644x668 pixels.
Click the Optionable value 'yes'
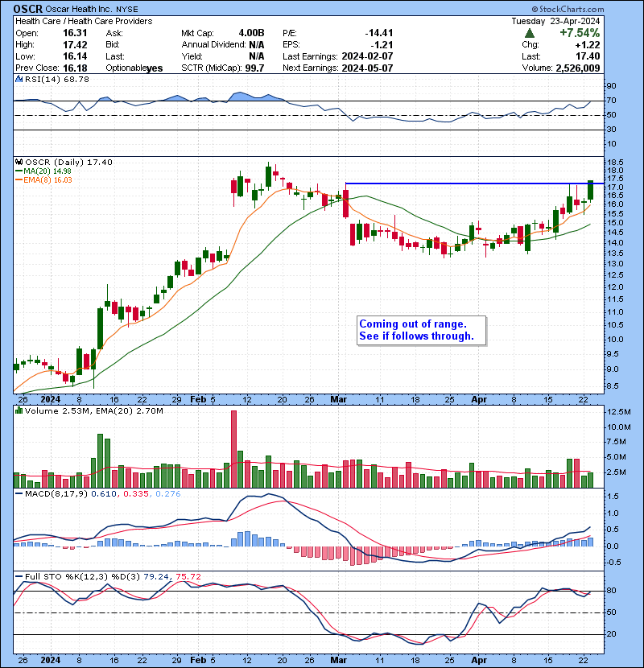[155, 68]
